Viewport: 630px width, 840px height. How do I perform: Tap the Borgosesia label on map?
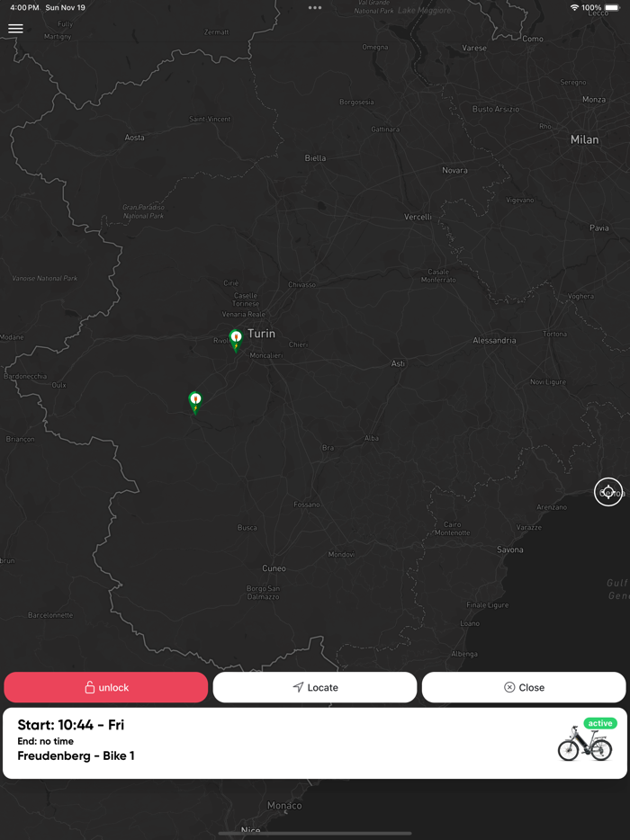tap(356, 102)
